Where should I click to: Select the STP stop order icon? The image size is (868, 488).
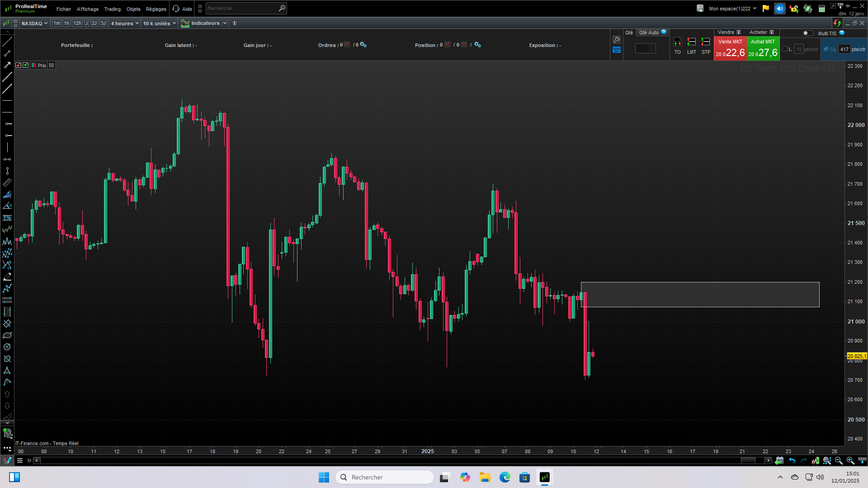click(705, 42)
